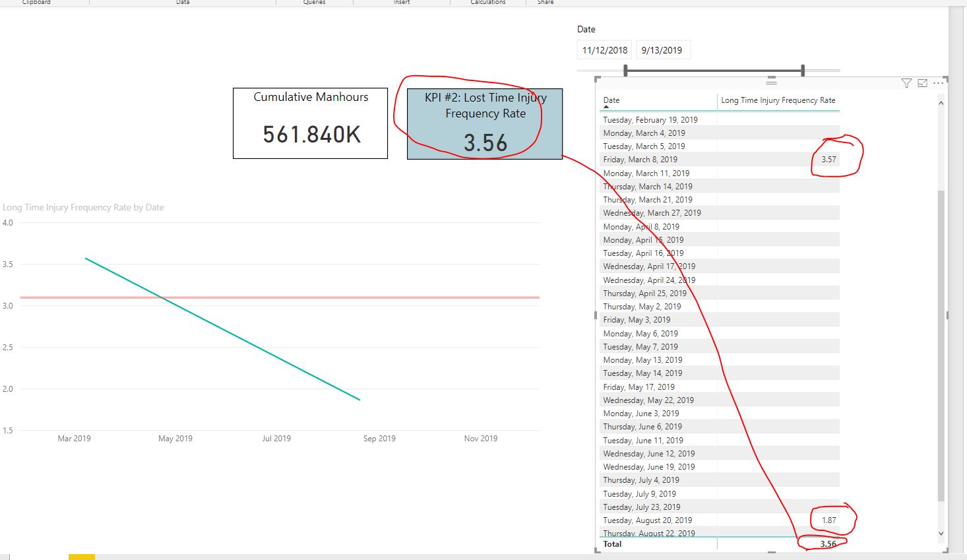This screenshot has width=967, height=560.
Task: Select row Tuesday, March 5, 2019
Action: (x=720, y=146)
